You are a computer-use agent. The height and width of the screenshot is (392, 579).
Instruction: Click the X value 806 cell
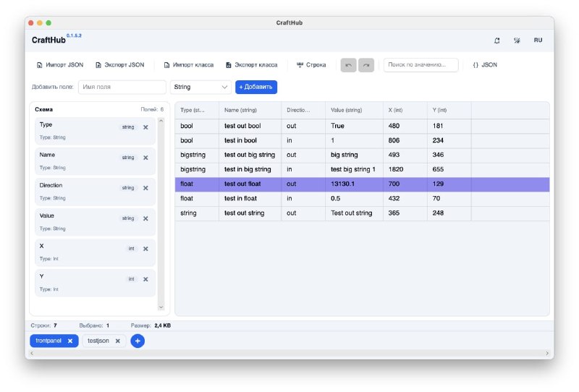pos(405,140)
